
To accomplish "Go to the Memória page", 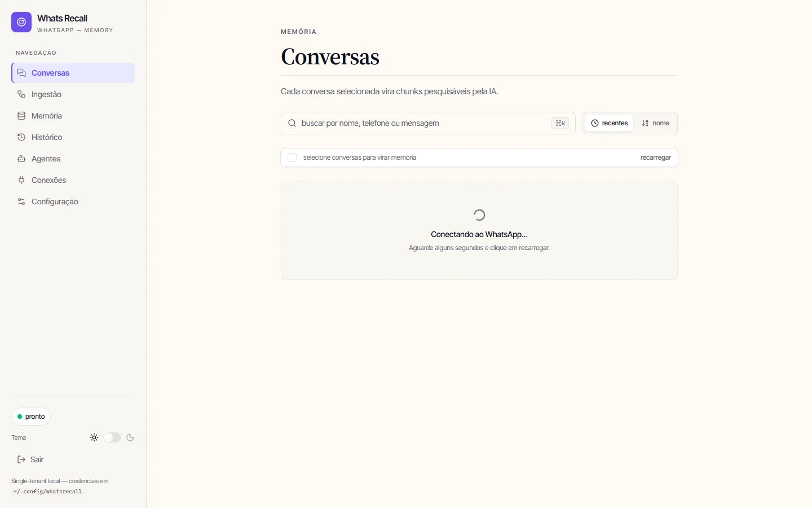I will click(73, 116).
